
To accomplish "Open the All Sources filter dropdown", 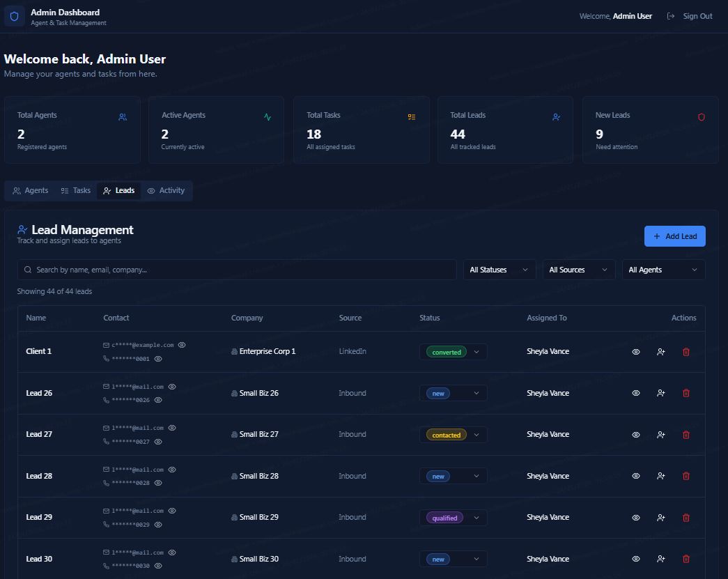I will 578,270.
